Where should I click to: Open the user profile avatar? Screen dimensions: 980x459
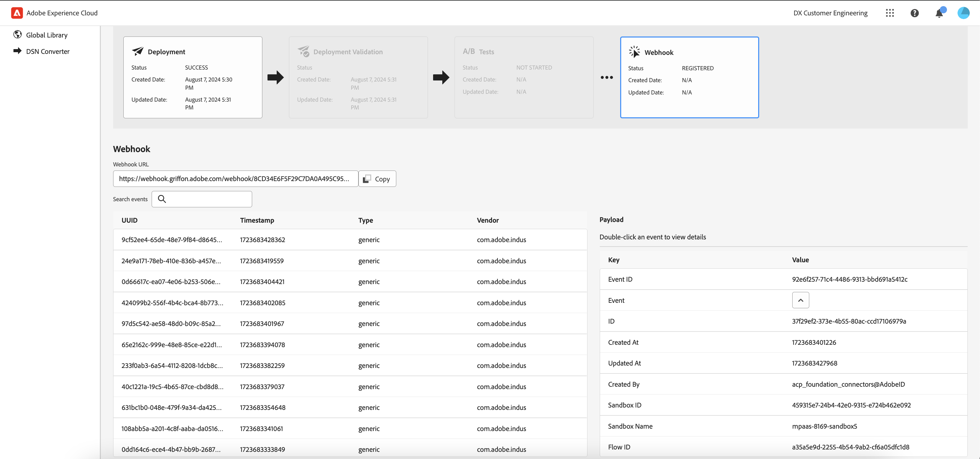click(x=963, y=13)
